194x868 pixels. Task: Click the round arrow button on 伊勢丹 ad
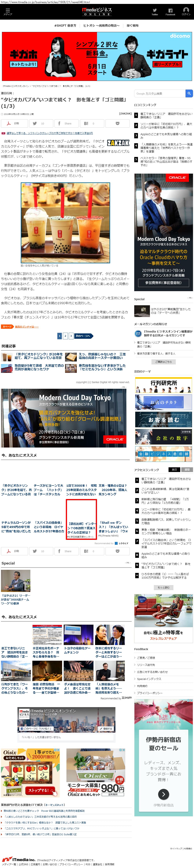[x=163, y=794]
